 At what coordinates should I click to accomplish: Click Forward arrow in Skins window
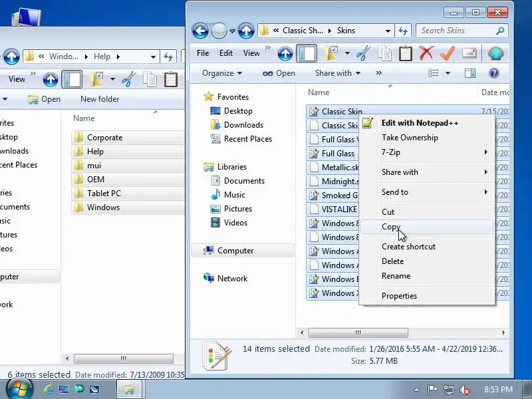[219, 31]
